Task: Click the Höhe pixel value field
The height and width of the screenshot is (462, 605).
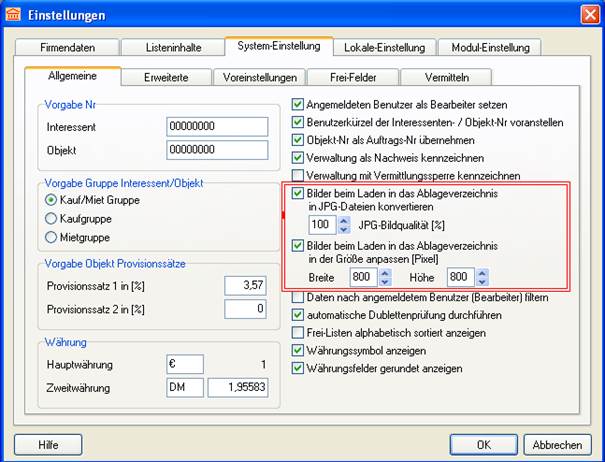Action: [x=461, y=277]
